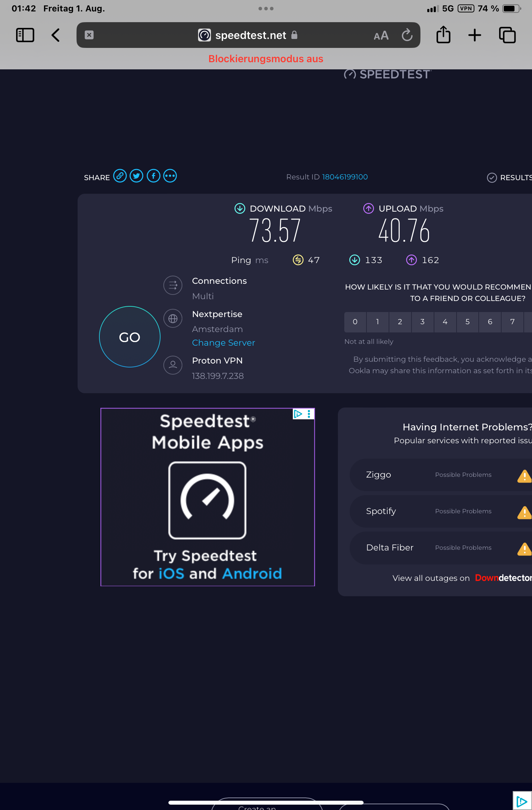This screenshot has height=810, width=532.
Task: Click the iOS link in the ad
Action: [171, 574]
